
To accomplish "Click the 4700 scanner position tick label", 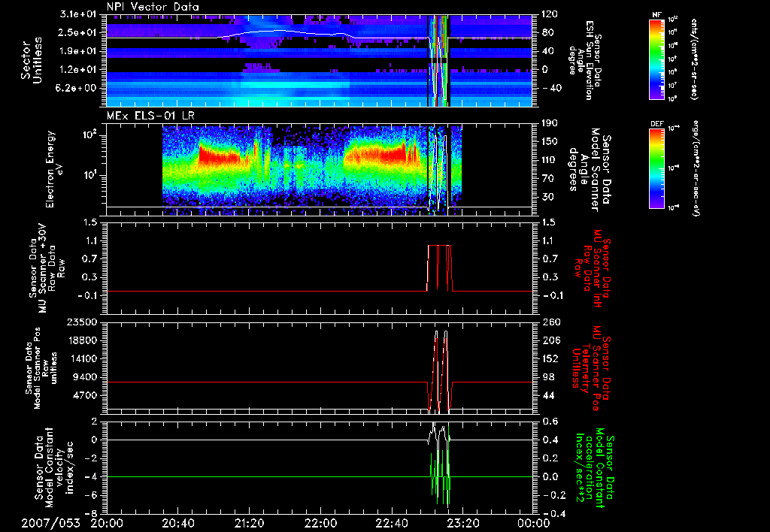I will click(86, 395).
